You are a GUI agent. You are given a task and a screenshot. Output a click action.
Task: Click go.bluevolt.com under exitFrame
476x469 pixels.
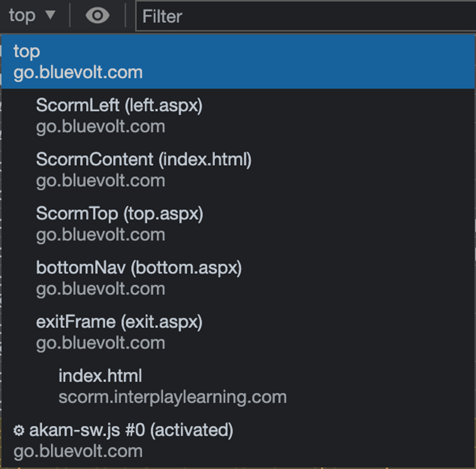(100, 343)
